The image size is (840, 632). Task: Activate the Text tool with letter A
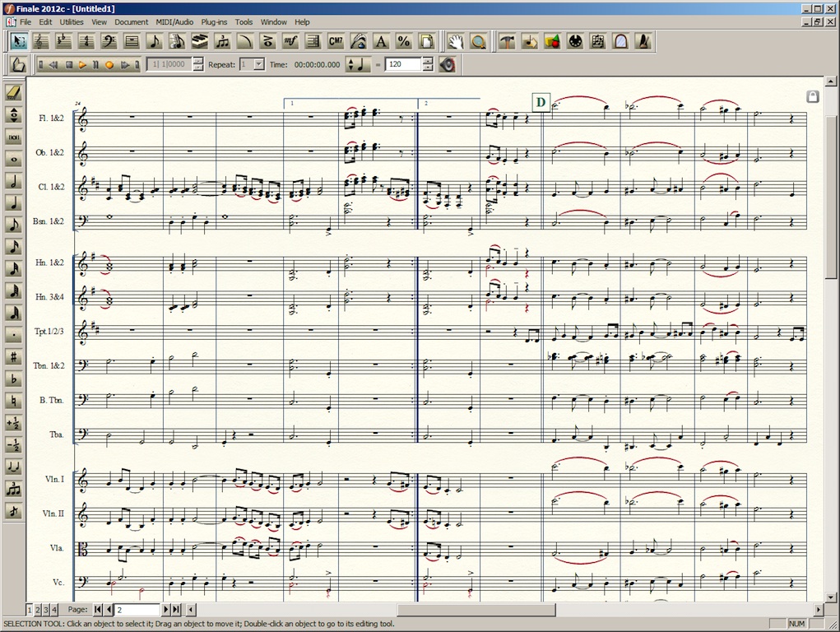coord(380,40)
